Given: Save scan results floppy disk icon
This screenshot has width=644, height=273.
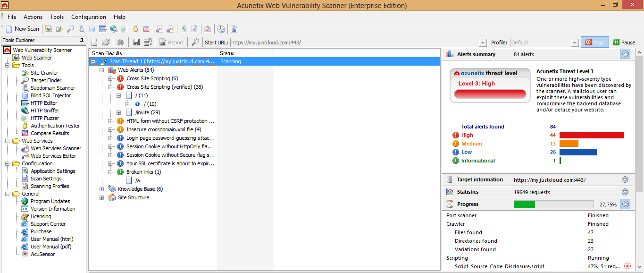Looking at the screenshot, I should coord(136,42).
